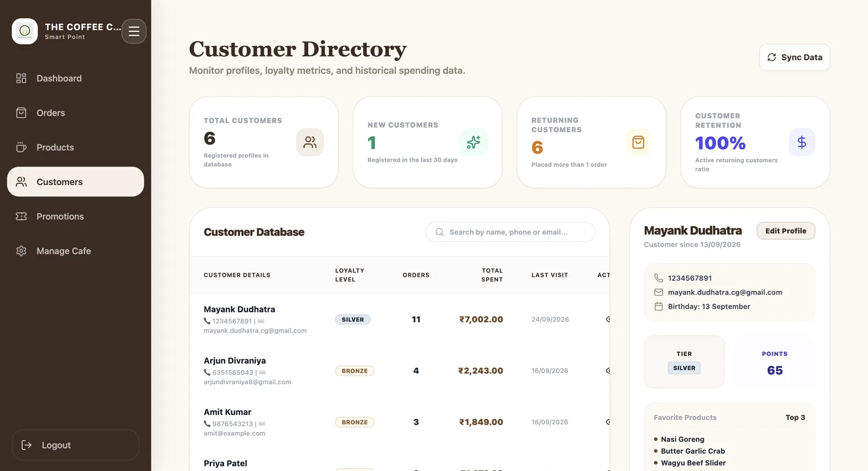Select customer name Arjun Divraniya

click(235, 361)
